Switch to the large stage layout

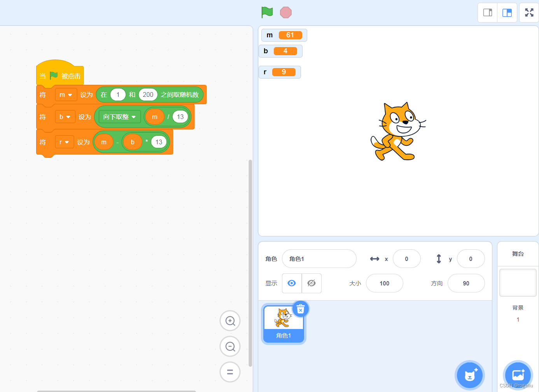point(507,12)
